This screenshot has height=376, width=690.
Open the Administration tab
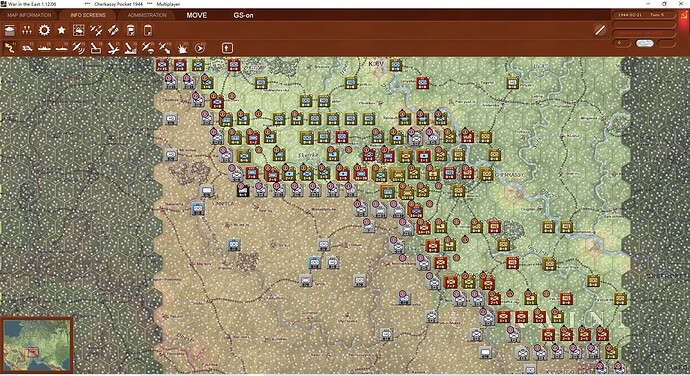(147, 15)
